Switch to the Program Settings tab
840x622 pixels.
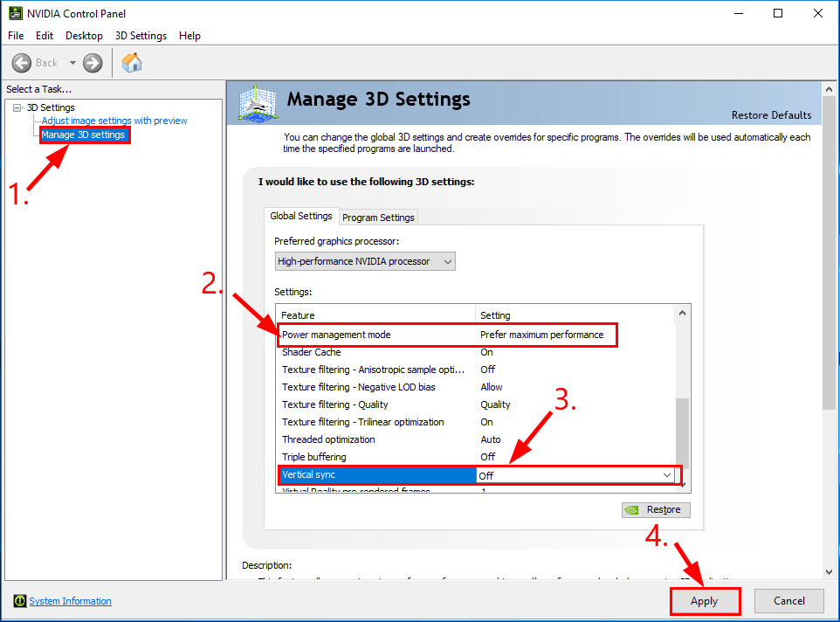click(x=378, y=218)
